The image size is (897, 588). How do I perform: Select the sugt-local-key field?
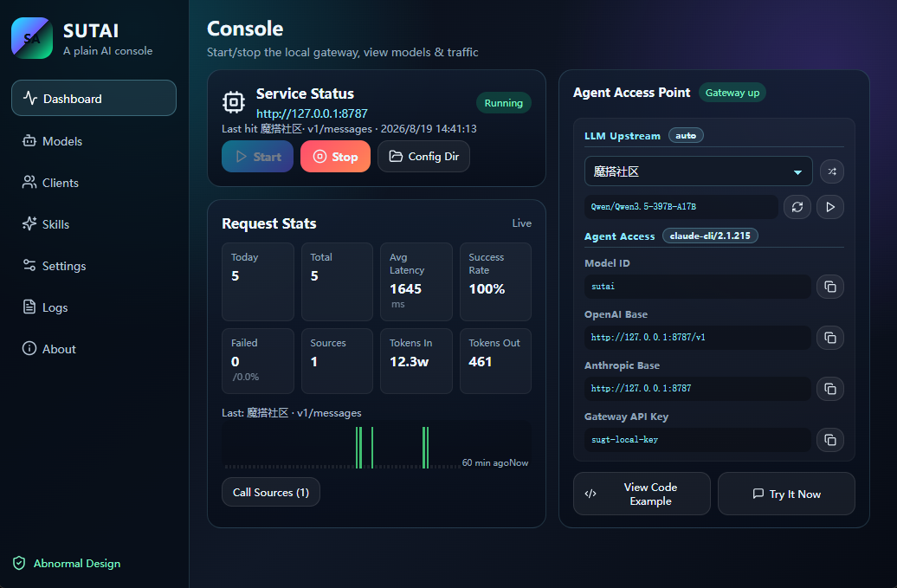pos(697,440)
